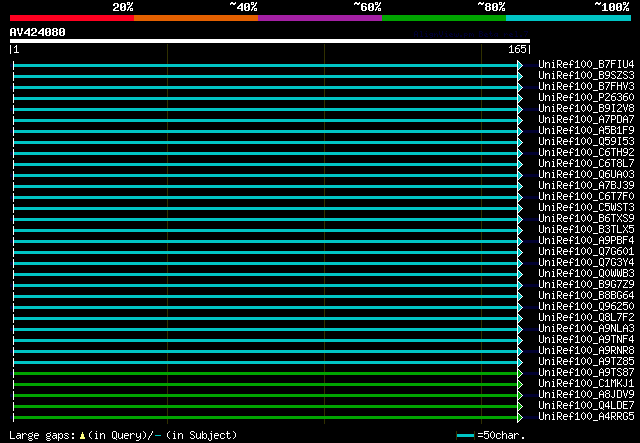Click the purple ~60% identity legend segment
640x443 pixels.
click(x=319, y=17)
